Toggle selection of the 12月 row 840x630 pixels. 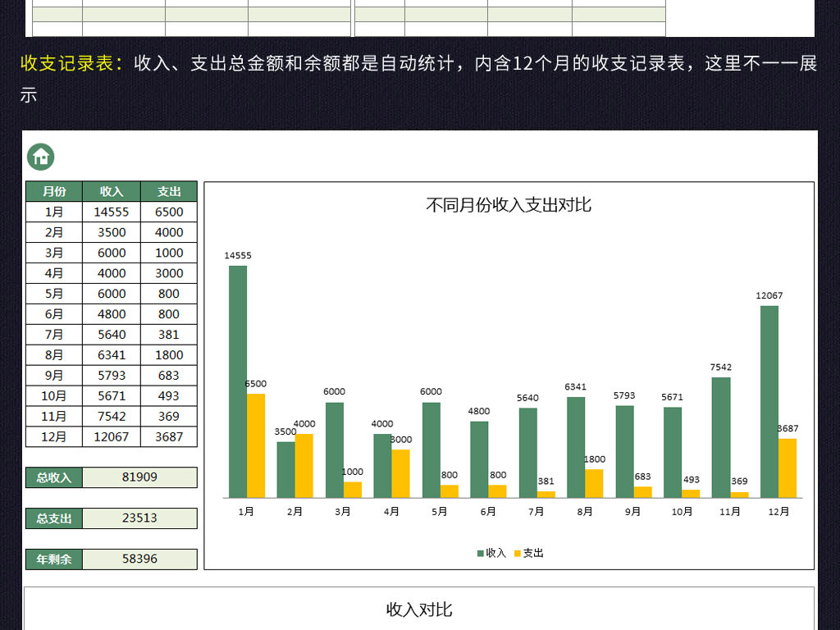pyautogui.click(x=53, y=436)
